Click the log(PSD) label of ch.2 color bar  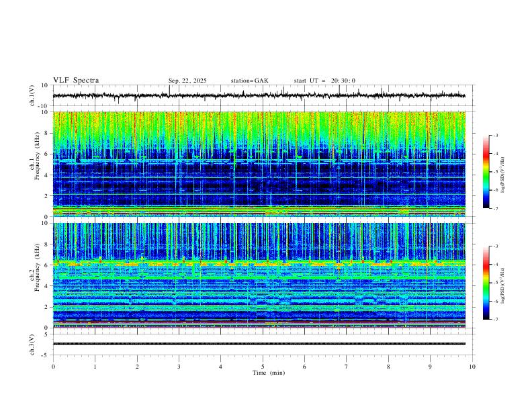502,285
